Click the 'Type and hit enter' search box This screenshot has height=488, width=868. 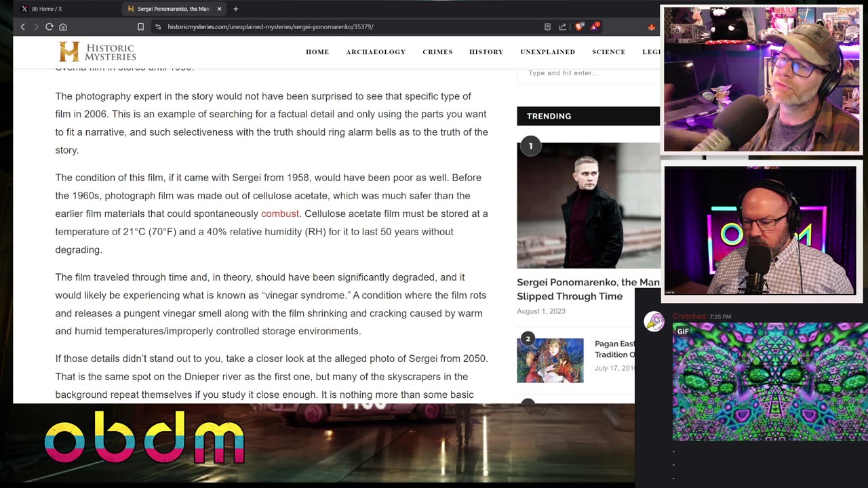(x=589, y=73)
